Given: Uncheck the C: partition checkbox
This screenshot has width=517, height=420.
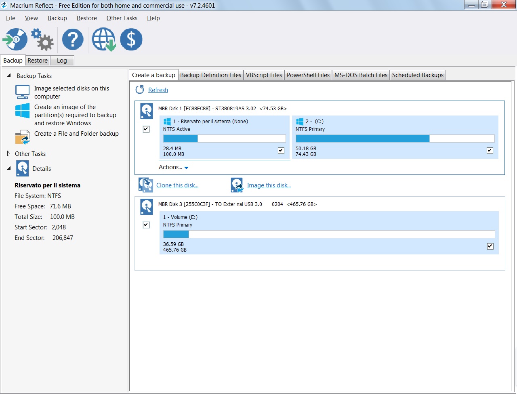Looking at the screenshot, I should 490,151.
